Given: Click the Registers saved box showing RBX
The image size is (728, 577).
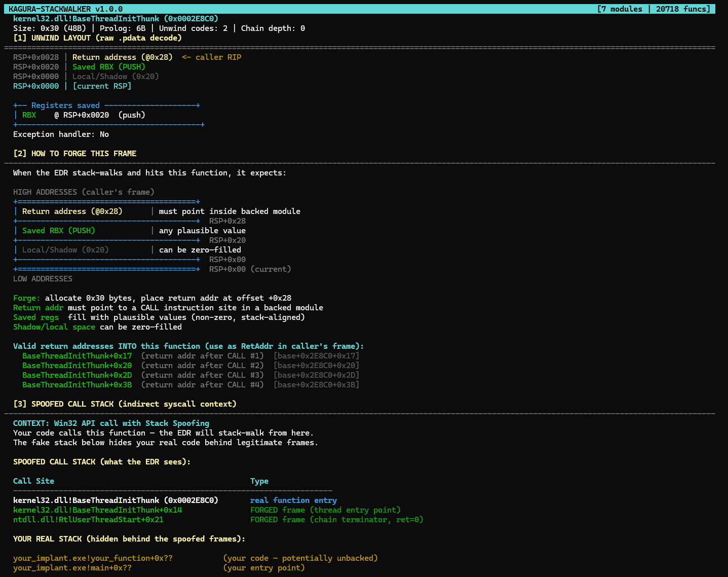Looking at the screenshot, I should [x=107, y=115].
